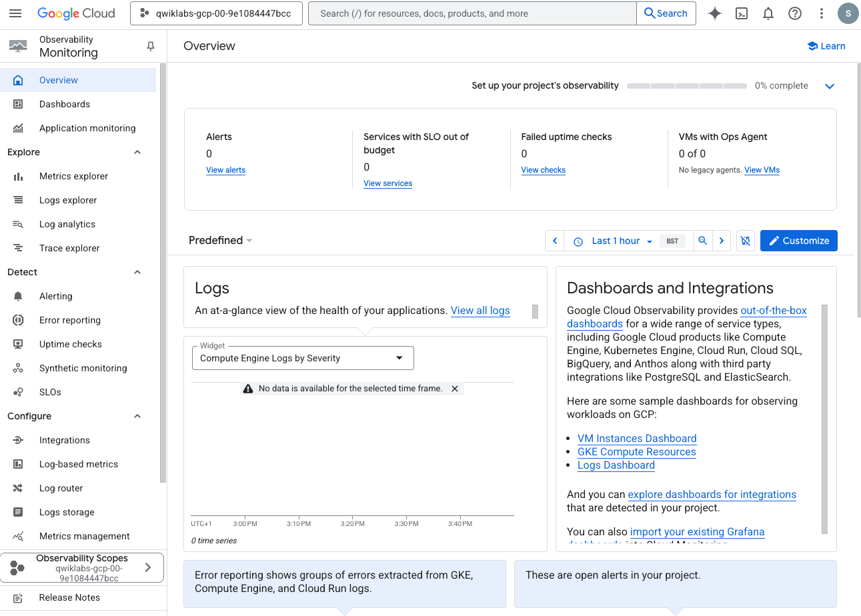
Task: Open the main navigation hamburger menu
Action: click(x=15, y=13)
